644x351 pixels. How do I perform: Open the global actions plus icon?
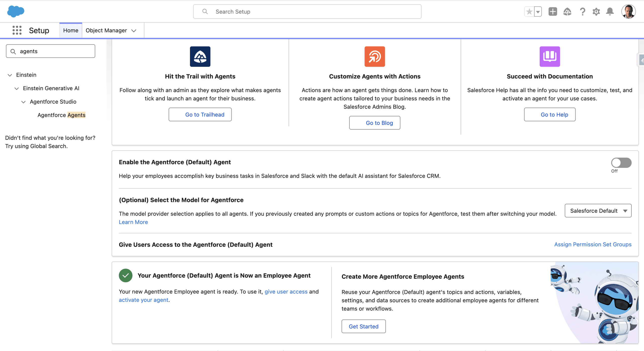coord(552,12)
